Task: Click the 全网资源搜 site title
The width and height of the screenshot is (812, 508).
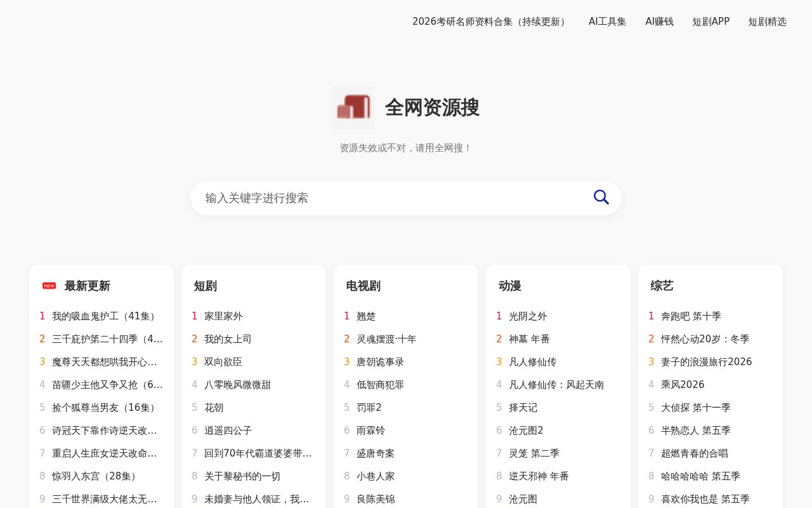Action: 432,108
